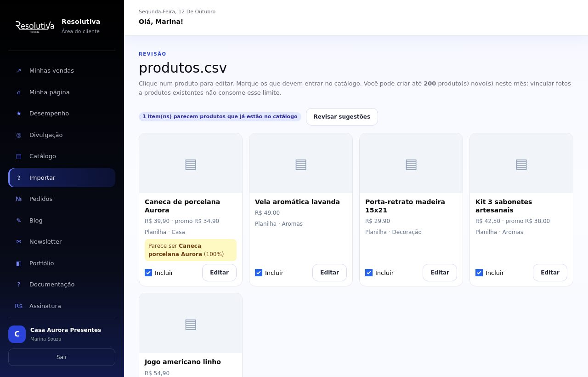Viewport: 588px width, 377px height.
Task: Click the Revisar sugestões button
Action: click(342, 117)
